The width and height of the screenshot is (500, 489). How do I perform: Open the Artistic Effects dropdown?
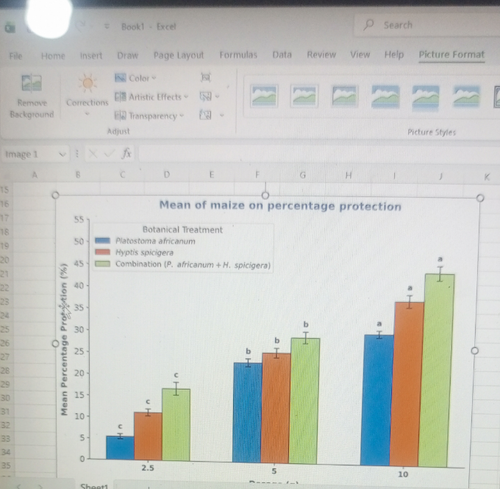coord(152,97)
